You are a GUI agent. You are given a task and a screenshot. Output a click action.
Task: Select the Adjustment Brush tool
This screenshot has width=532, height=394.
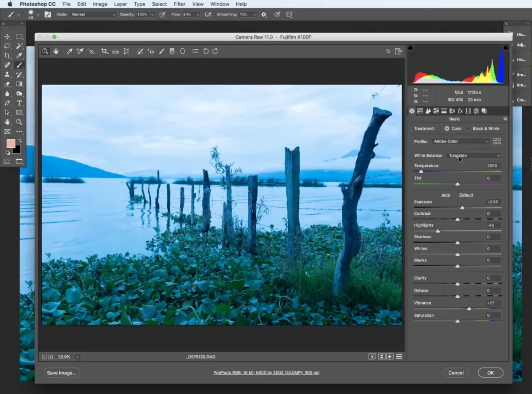tap(161, 51)
